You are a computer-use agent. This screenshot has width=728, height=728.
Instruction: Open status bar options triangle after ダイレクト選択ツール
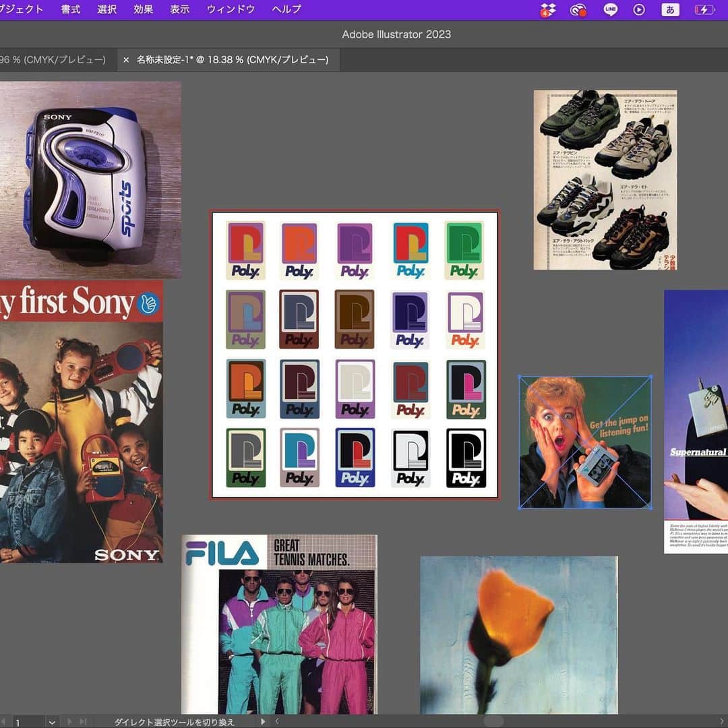pyautogui.click(x=263, y=721)
